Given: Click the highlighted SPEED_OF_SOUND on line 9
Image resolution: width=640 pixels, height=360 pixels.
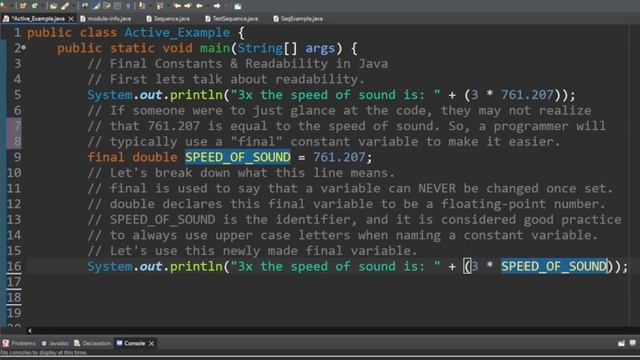Looking at the screenshot, I should tap(238, 157).
